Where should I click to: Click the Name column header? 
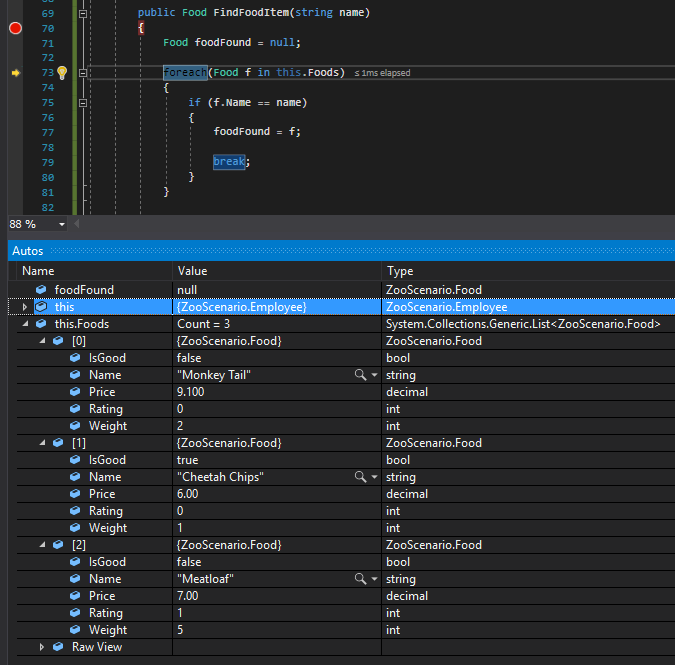point(38,271)
